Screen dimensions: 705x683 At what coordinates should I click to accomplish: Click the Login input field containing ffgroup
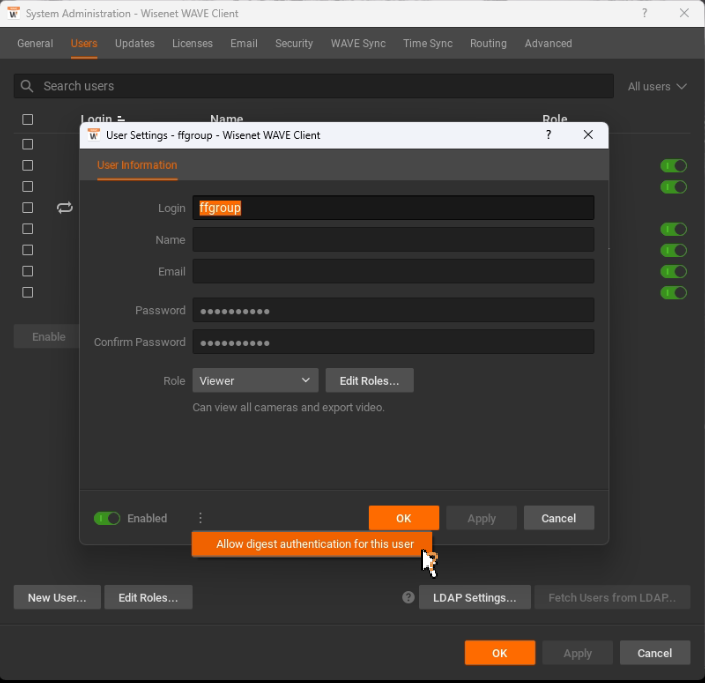[393, 208]
